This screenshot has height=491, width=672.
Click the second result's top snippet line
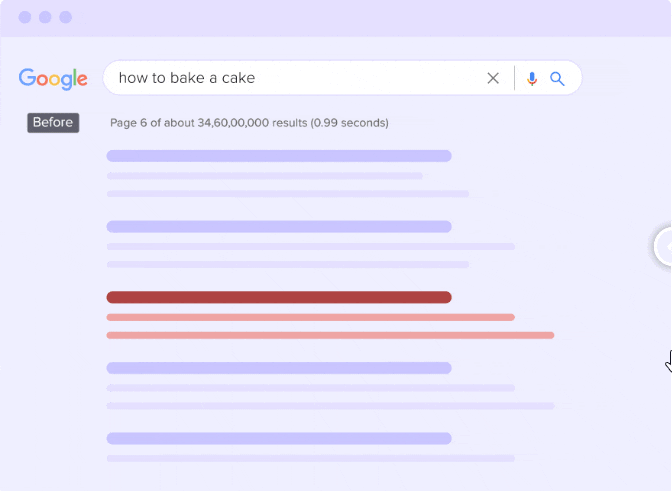pos(310,246)
